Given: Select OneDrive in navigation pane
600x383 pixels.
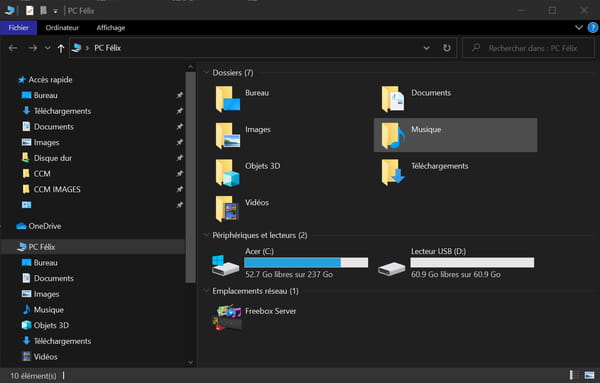Looking at the screenshot, I should (x=44, y=226).
